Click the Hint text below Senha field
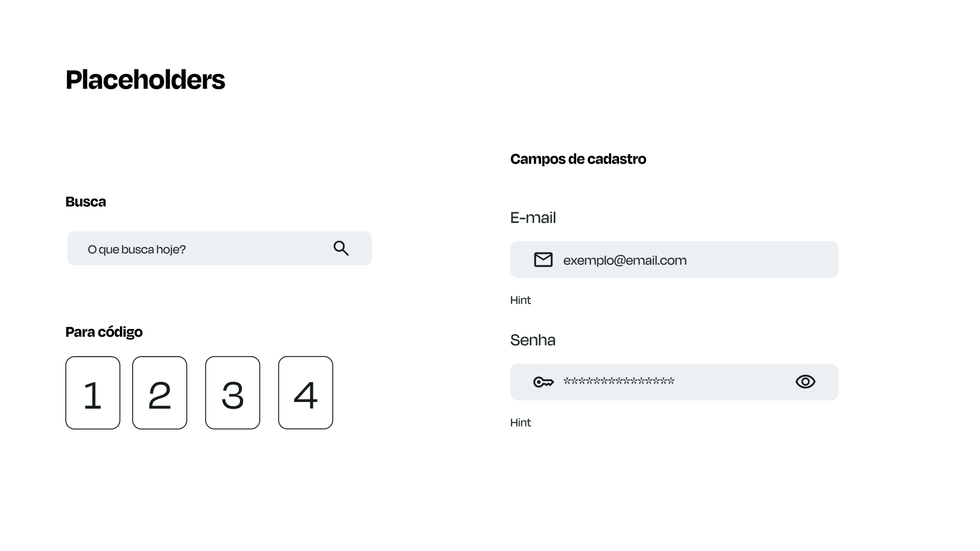This screenshot has width=980, height=551. [x=520, y=422]
